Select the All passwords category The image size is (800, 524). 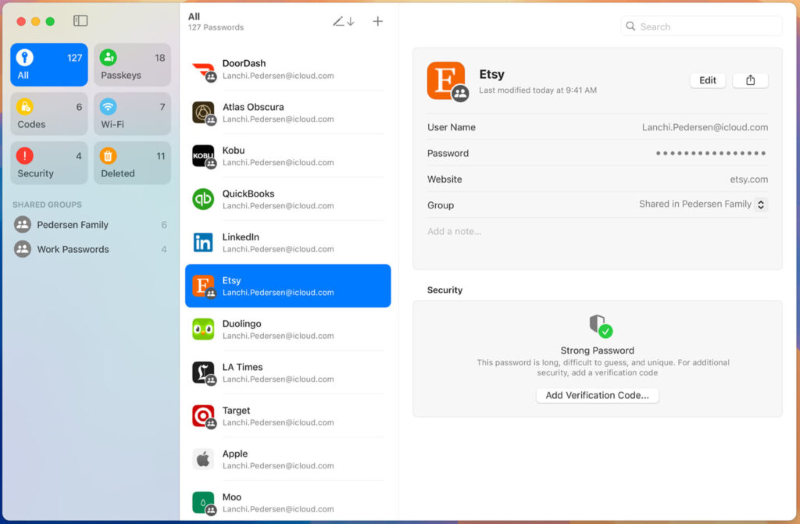[x=49, y=65]
